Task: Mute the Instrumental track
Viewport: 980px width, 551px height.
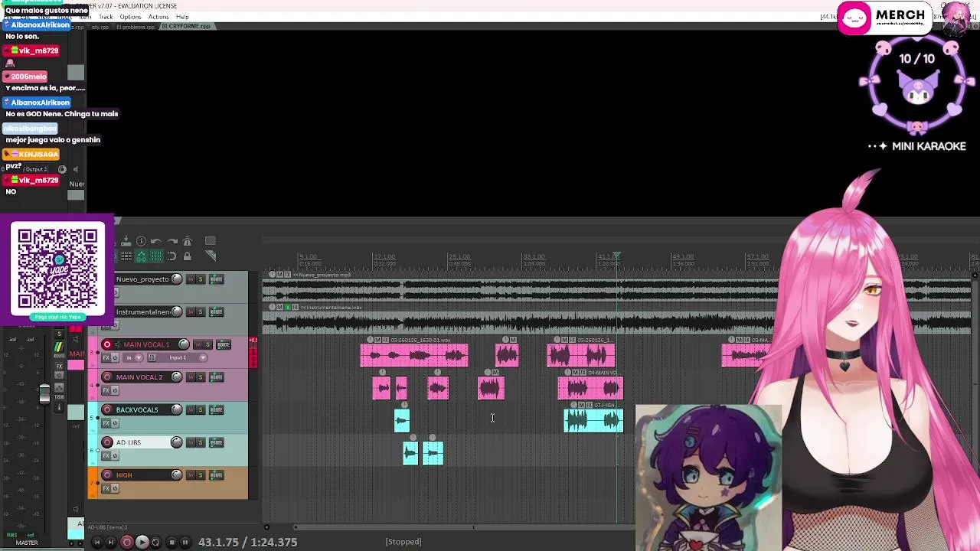Action: coord(191,311)
